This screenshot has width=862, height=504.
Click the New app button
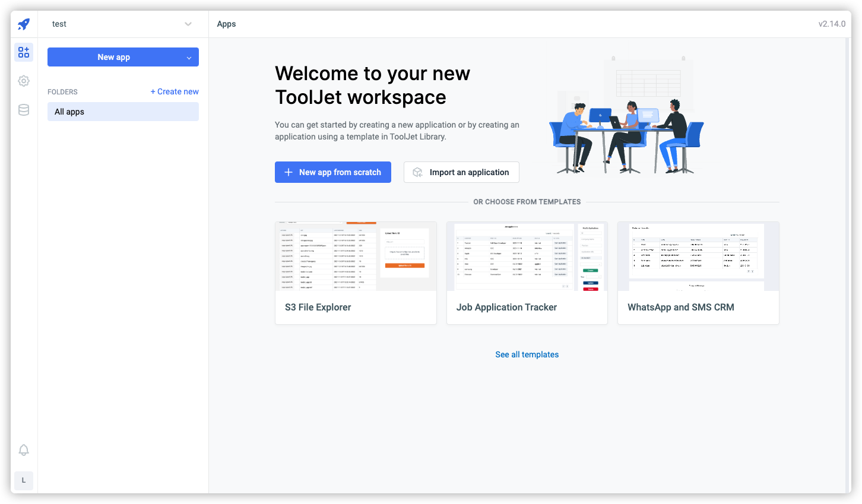[x=114, y=57]
